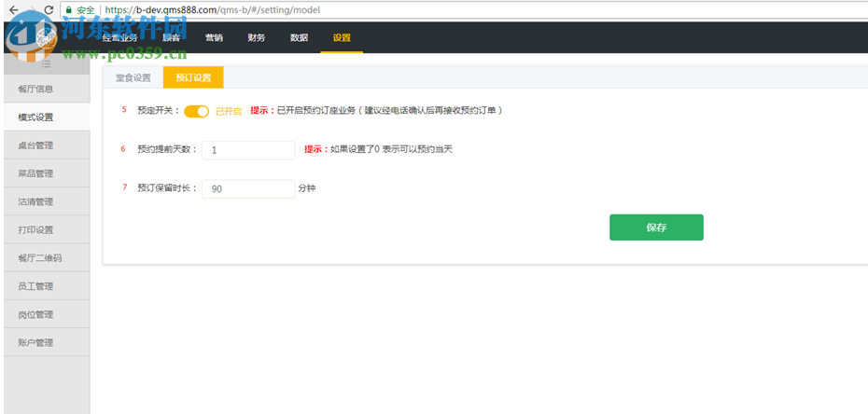Click the 分钟 unit label
This screenshot has height=414, width=868.
click(307, 188)
